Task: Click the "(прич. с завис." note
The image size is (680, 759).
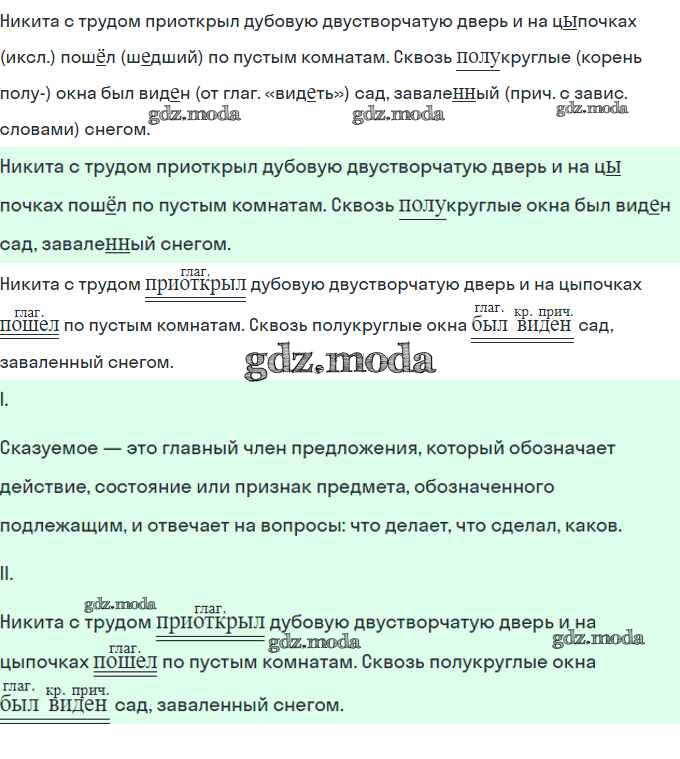Action: 566,96
